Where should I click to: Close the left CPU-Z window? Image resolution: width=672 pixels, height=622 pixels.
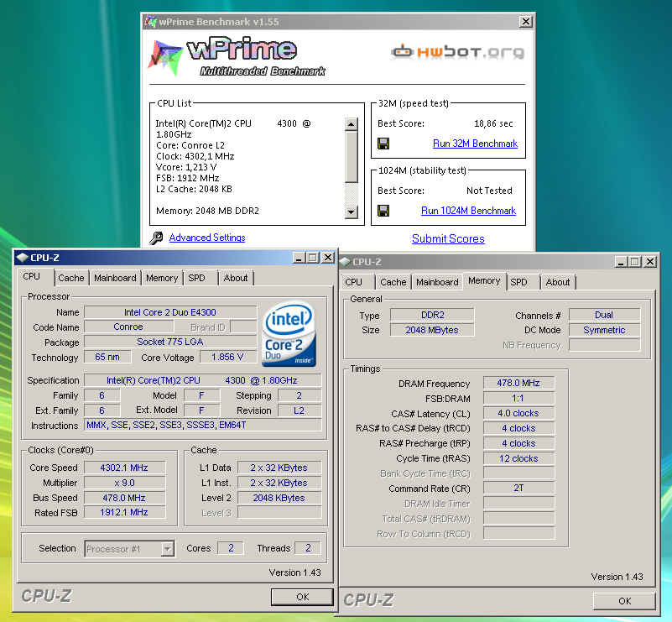pyautogui.click(x=328, y=257)
